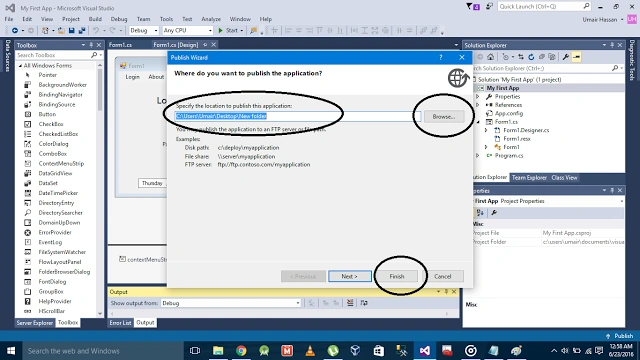Click the publish location text field
This screenshot has height=360, width=640.
pyautogui.click(x=298, y=116)
